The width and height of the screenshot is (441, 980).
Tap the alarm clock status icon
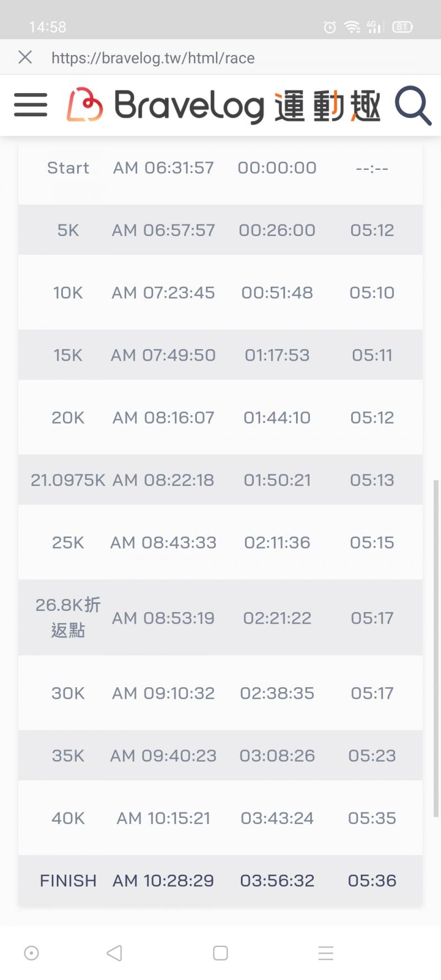pos(330,26)
